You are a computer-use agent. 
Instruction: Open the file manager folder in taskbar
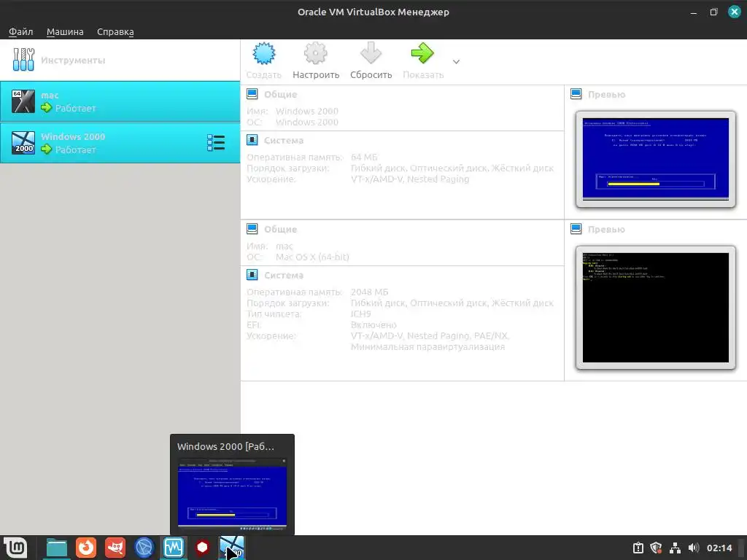tap(57, 548)
